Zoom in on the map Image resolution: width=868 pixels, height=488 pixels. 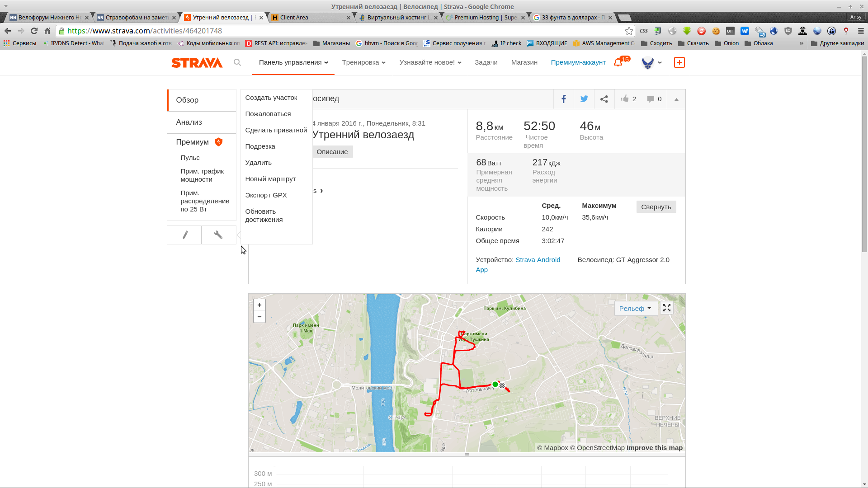(x=259, y=305)
